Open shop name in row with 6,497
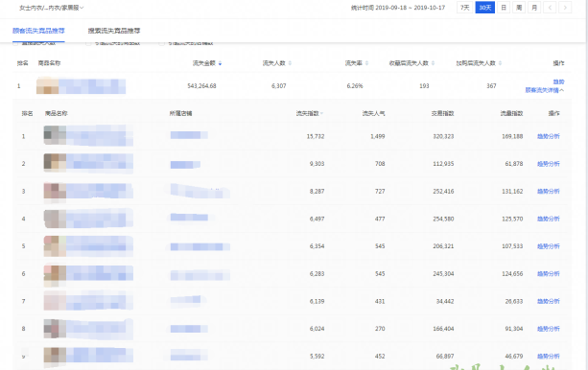588x370 pixels. pyautogui.click(x=189, y=217)
